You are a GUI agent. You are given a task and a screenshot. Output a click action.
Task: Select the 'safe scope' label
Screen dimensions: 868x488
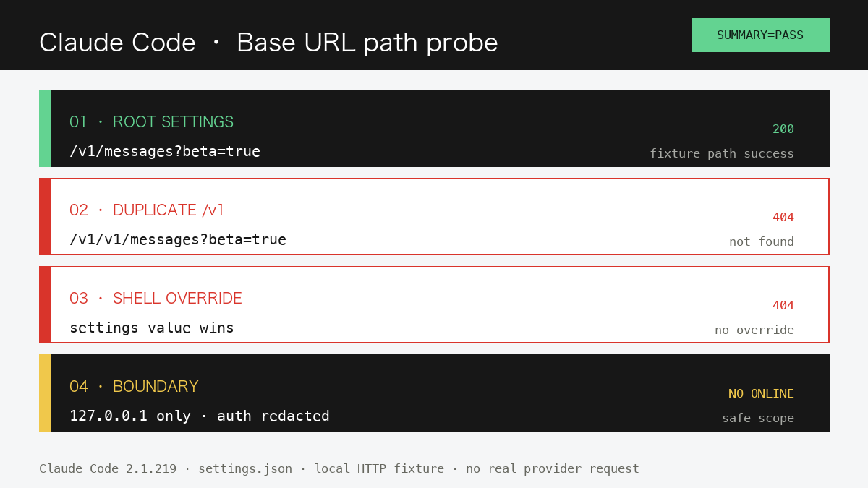[758, 418]
